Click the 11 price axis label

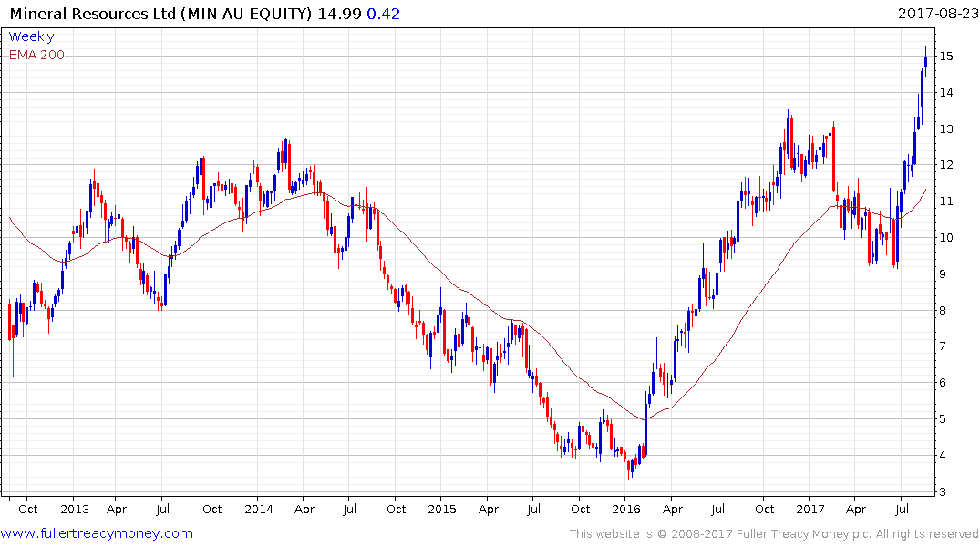[946, 201]
